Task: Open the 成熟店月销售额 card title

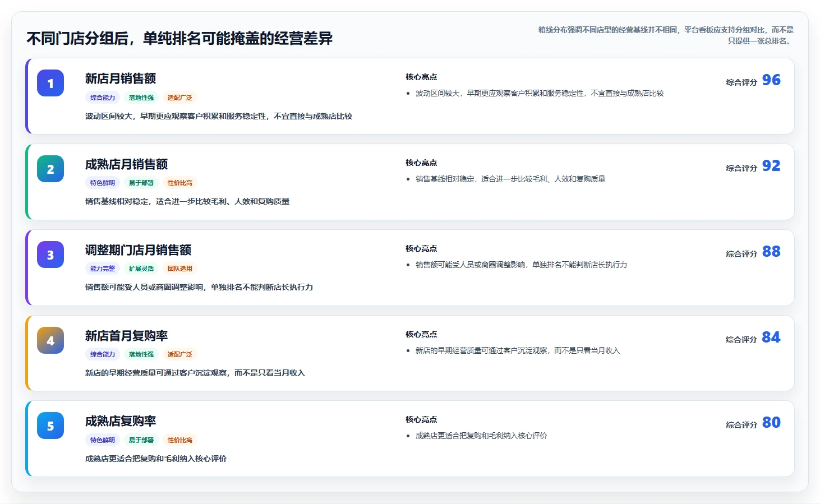Action: tap(126, 164)
